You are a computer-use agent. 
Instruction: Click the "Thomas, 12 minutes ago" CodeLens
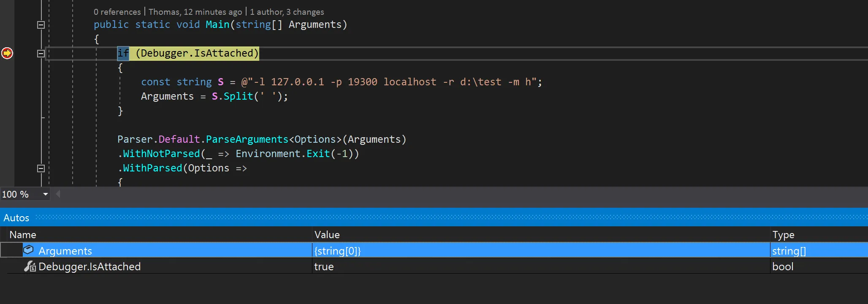tap(195, 12)
